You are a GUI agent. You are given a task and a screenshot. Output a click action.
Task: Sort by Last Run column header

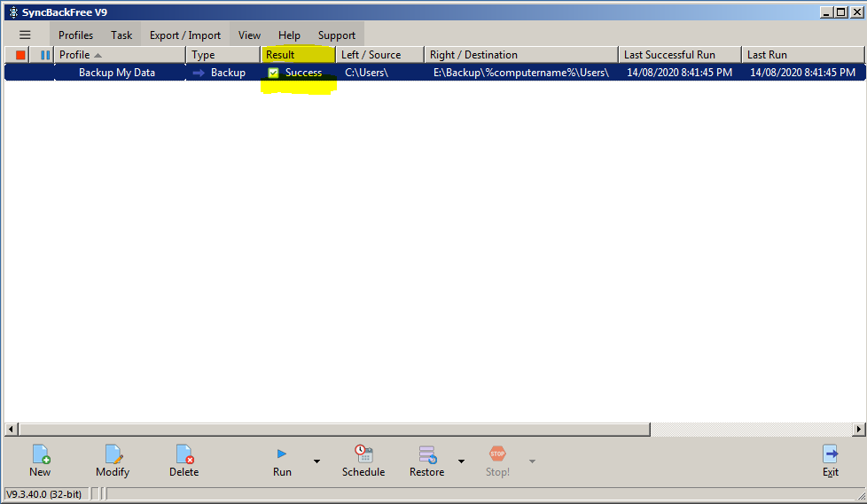click(x=803, y=55)
